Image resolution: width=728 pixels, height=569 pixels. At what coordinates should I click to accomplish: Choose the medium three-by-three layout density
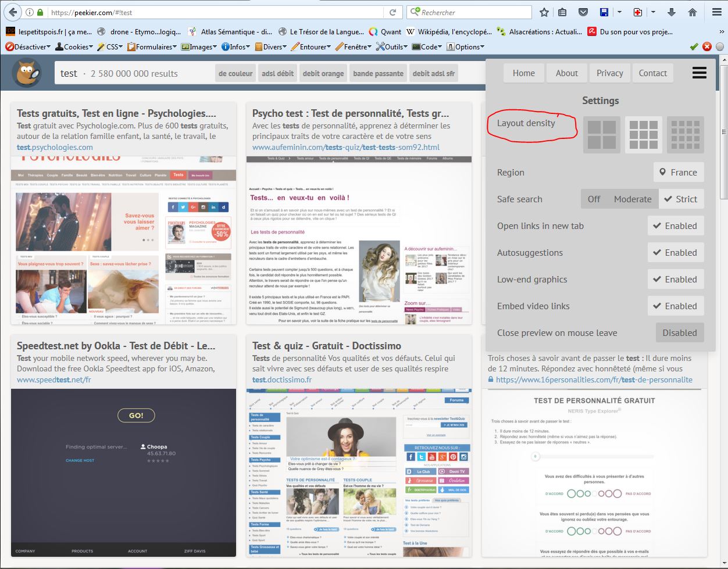pos(644,135)
